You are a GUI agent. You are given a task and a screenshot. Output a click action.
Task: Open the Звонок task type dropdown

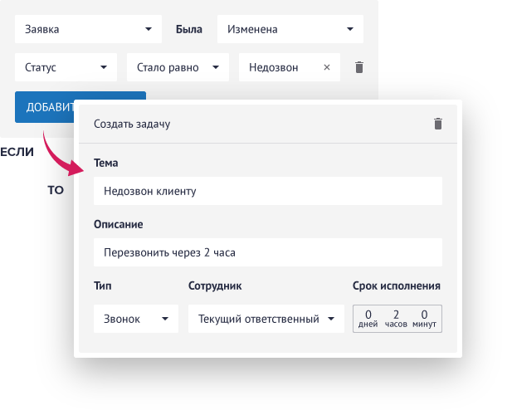point(136,319)
